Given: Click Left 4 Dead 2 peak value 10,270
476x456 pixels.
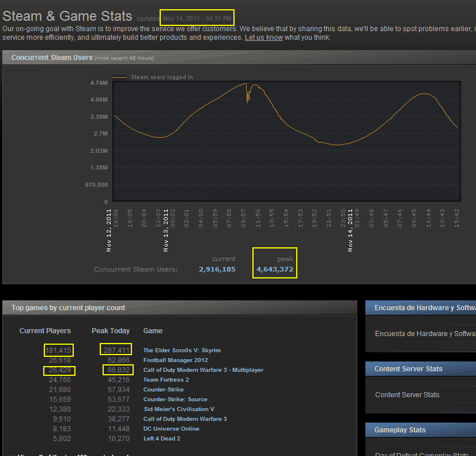Looking at the screenshot, I should click(x=119, y=439).
